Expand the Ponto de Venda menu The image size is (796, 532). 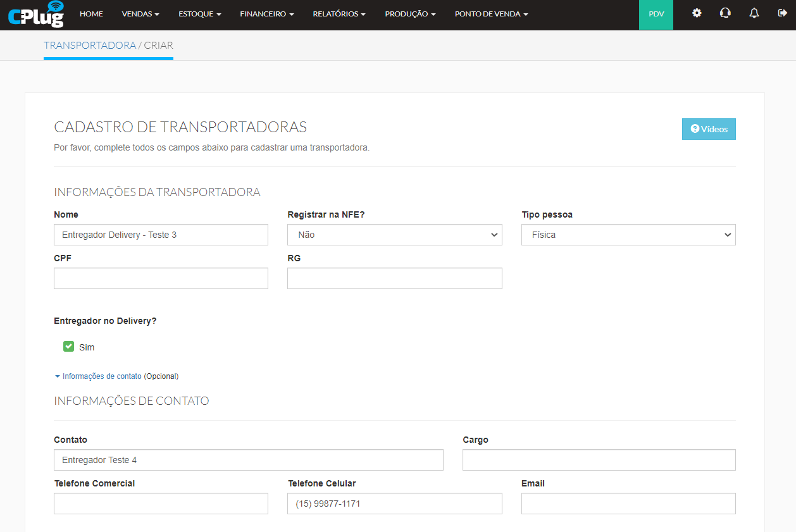click(491, 14)
